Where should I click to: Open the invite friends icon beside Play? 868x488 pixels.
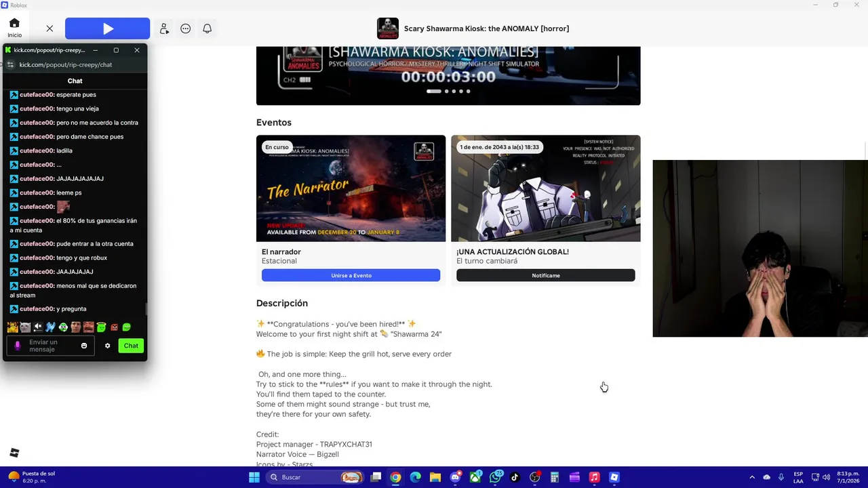pos(164,28)
